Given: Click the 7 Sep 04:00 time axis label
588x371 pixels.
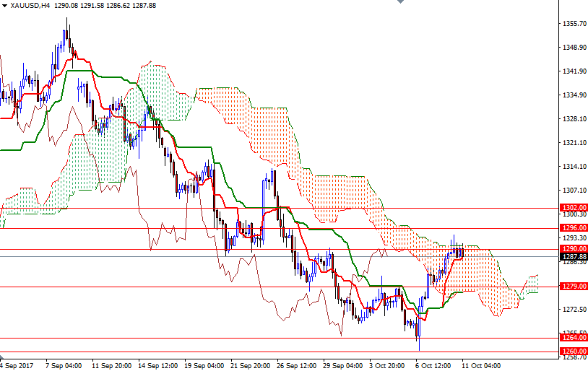Looking at the screenshot, I should tap(64, 365).
